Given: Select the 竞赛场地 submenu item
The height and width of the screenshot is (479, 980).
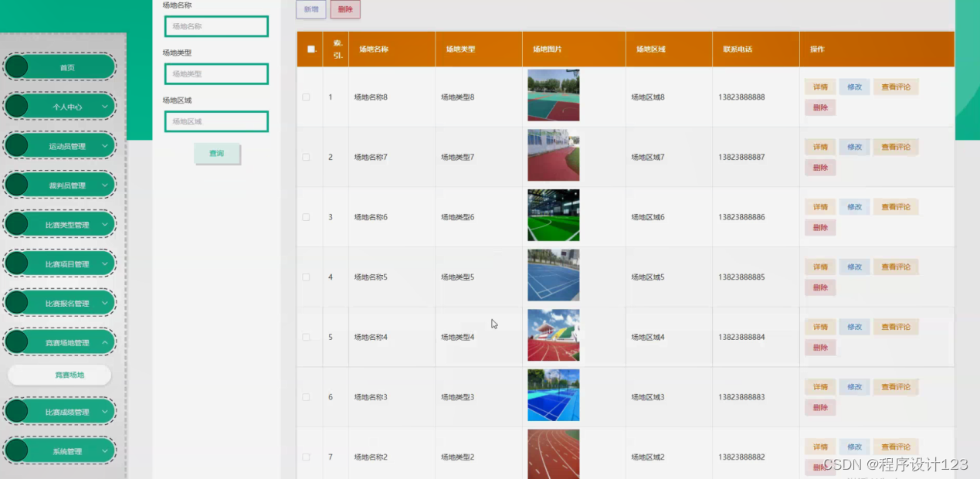Looking at the screenshot, I should tap(59, 375).
